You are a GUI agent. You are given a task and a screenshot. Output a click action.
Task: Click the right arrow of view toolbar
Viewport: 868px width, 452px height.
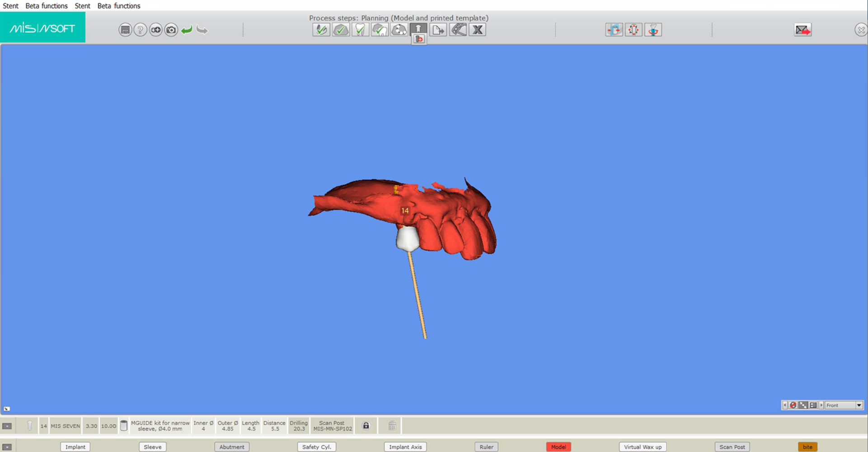point(821,405)
